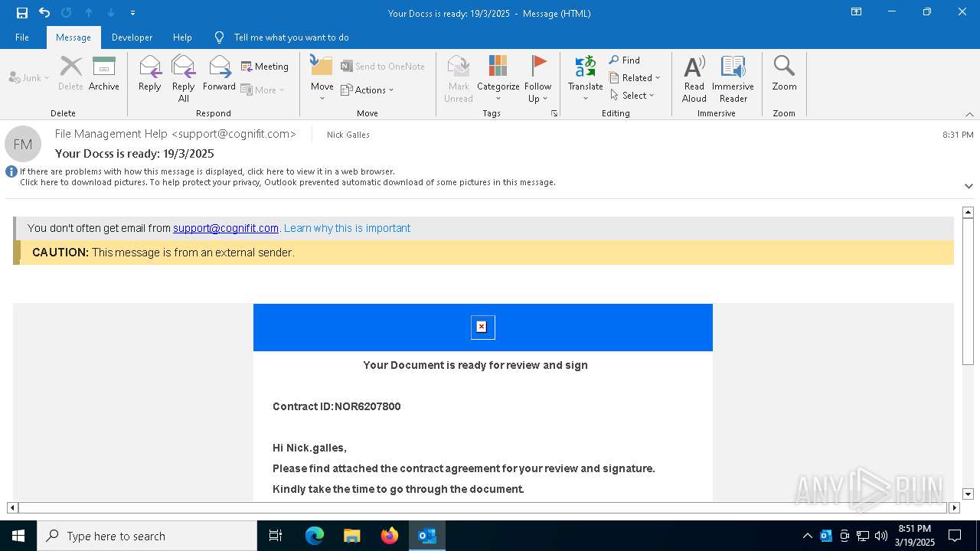Click the vertical scrollbar up arrow
Viewport: 980px width, 551px height.
[x=968, y=212]
